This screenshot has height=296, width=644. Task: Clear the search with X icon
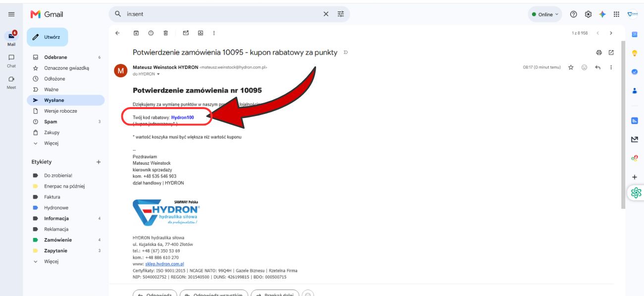(325, 14)
